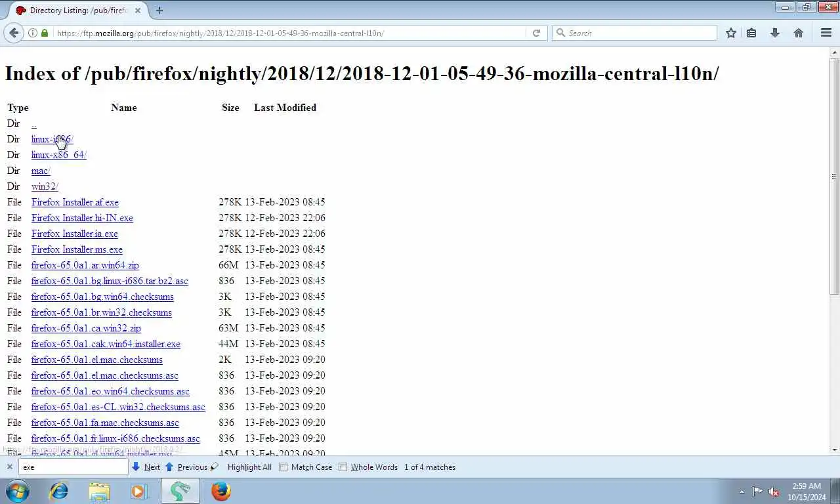The image size is (840, 504).
Task: Click the page scrollbar down arrow
Action: click(x=834, y=450)
